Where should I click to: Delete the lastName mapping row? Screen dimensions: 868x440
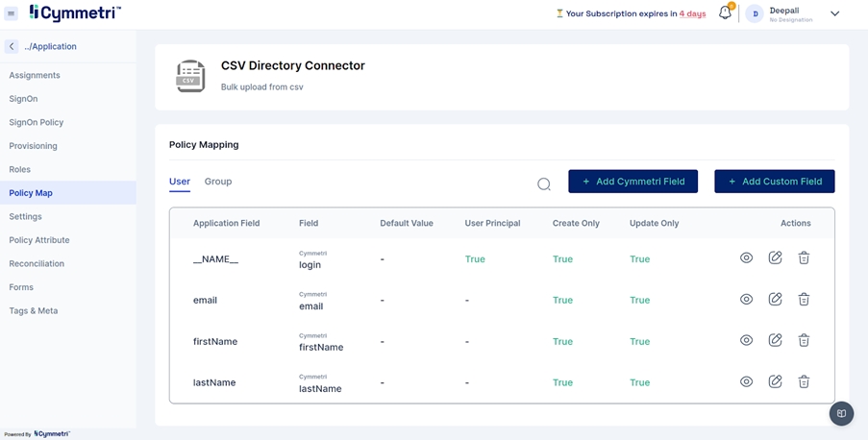click(804, 382)
